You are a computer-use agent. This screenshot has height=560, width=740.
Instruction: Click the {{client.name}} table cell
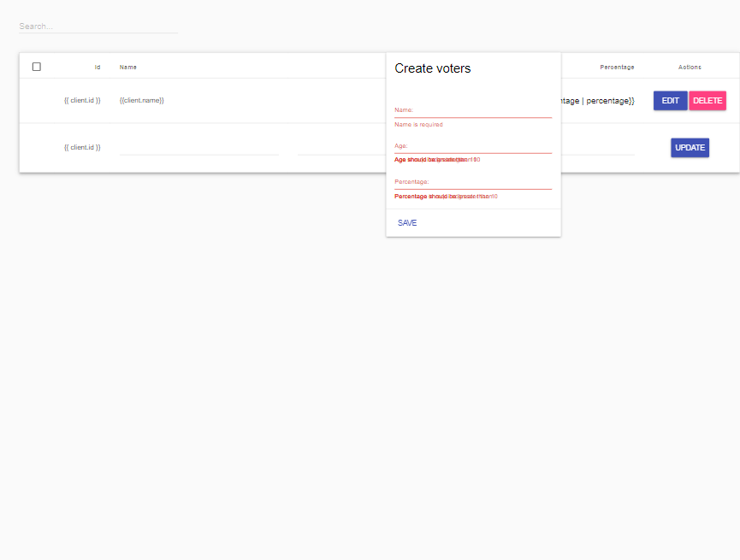click(141, 101)
